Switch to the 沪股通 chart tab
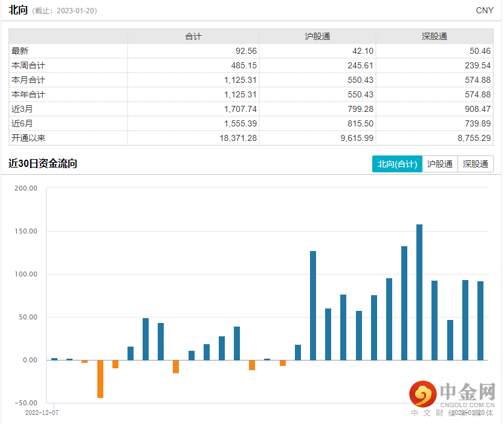The height and width of the screenshot is (424, 504). click(439, 164)
